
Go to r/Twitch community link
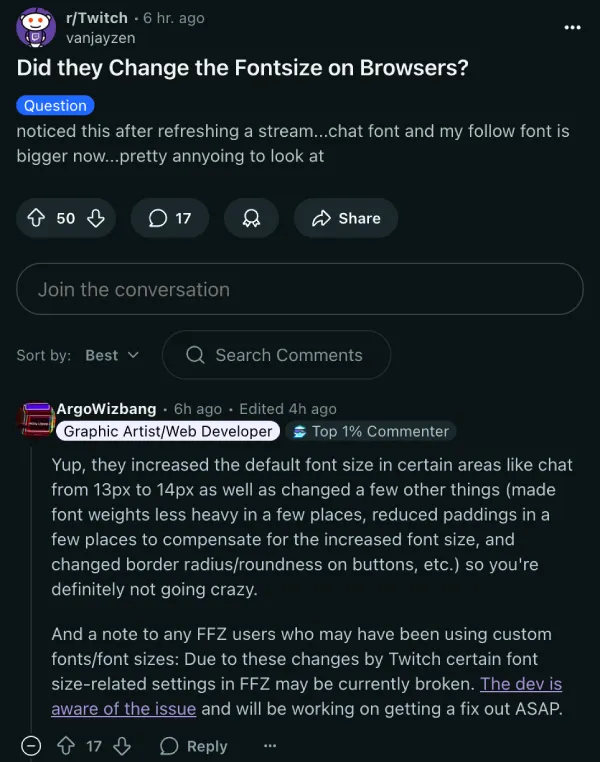coord(96,17)
